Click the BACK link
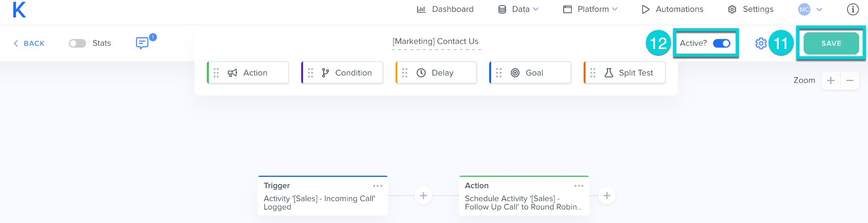This screenshot has width=868, height=223. tap(29, 44)
